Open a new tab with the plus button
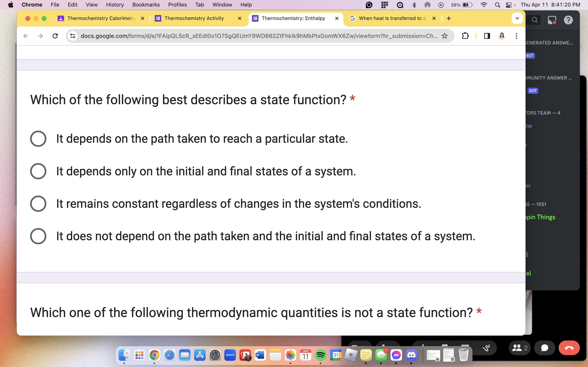The height and width of the screenshot is (367, 588). [x=449, y=18]
